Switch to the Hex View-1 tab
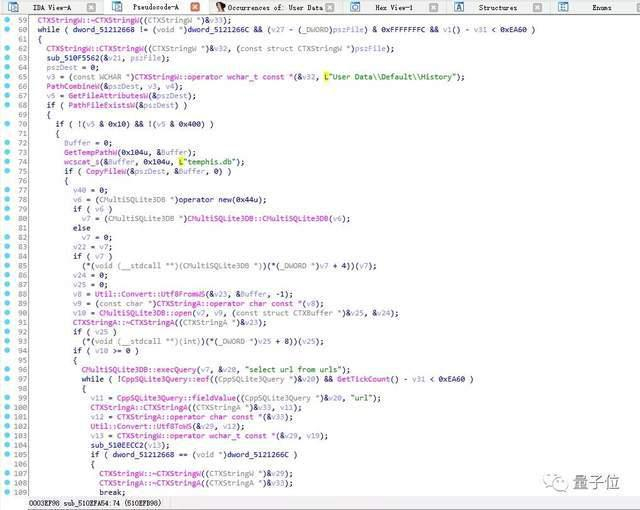 pyautogui.click(x=394, y=7)
